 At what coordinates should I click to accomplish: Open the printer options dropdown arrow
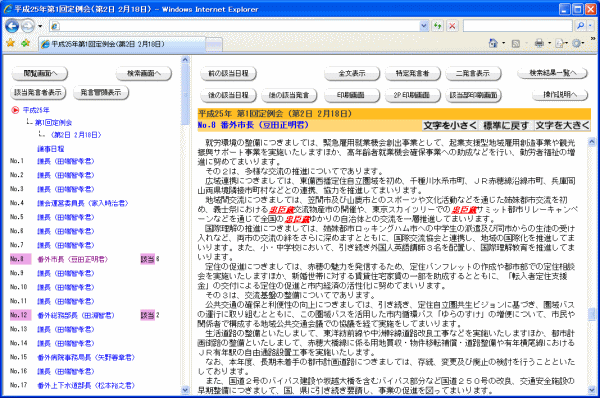[549, 43]
